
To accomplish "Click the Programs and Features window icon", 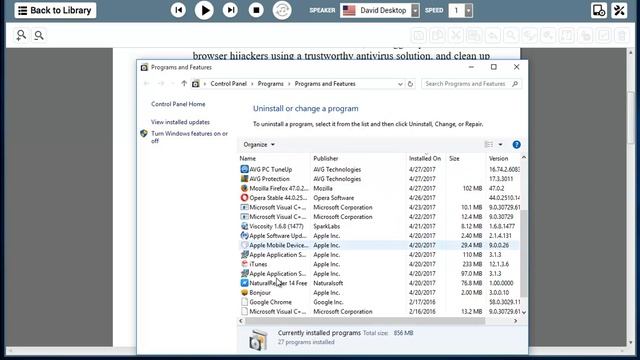I will [144, 67].
